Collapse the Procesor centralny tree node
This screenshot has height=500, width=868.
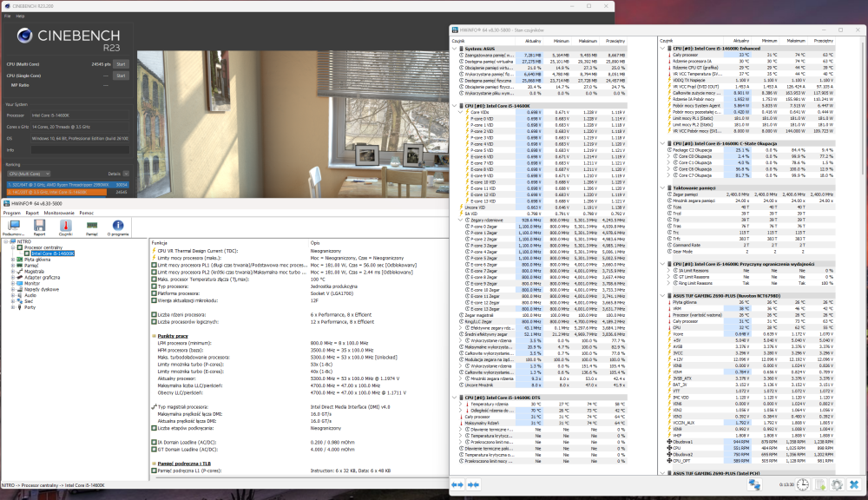(12, 247)
